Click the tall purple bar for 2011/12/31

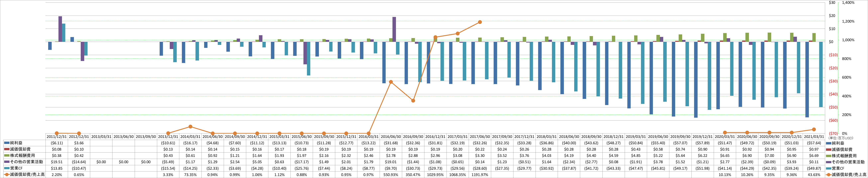coord(60,29)
